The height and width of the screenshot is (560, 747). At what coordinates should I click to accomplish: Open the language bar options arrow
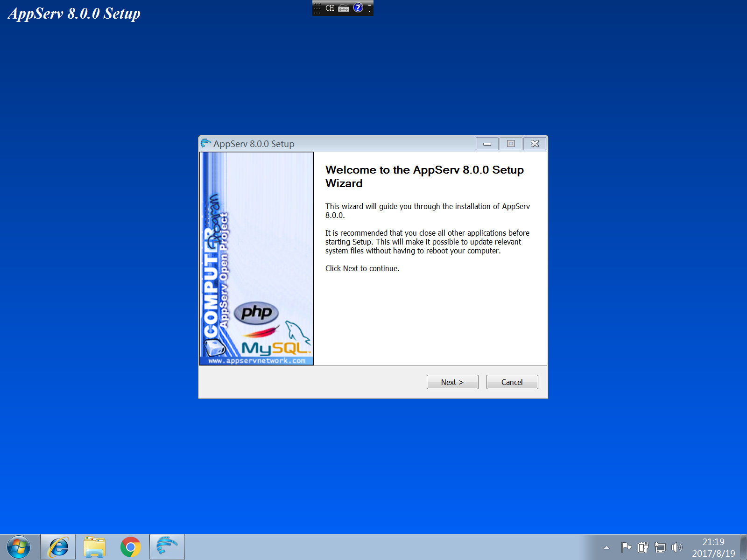[369, 10]
